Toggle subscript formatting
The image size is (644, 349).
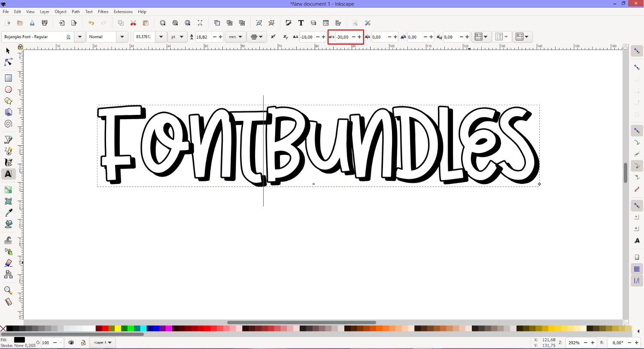tap(286, 37)
